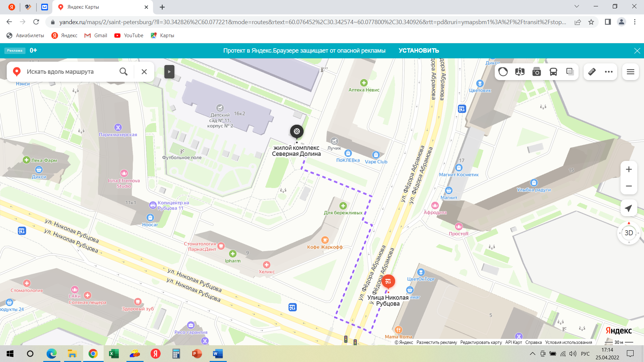Select the Цветовик shop marker

point(480,83)
